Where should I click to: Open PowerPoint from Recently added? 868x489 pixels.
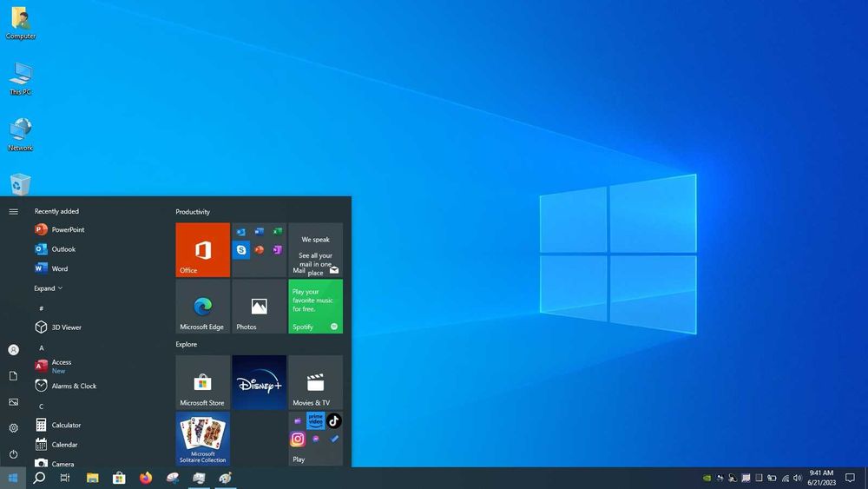point(60,229)
